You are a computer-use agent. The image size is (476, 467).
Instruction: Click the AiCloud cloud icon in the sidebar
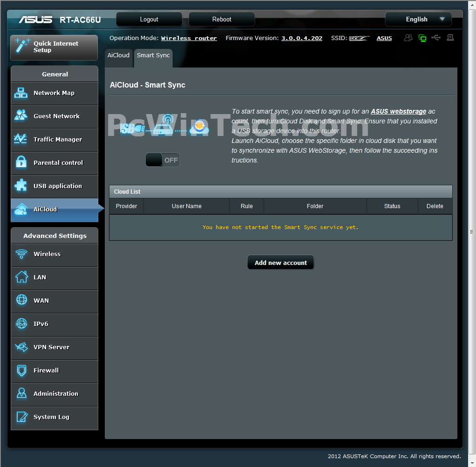(x=20, y=209)
